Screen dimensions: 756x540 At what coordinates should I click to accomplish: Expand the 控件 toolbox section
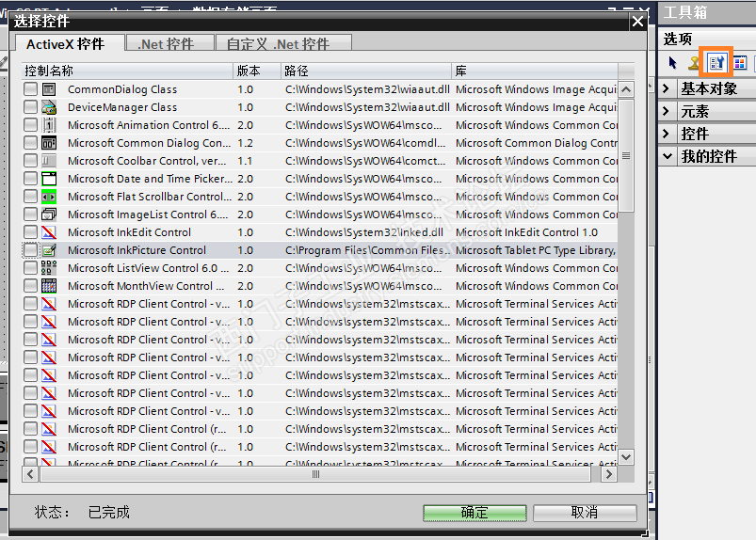tap(667, 134)
